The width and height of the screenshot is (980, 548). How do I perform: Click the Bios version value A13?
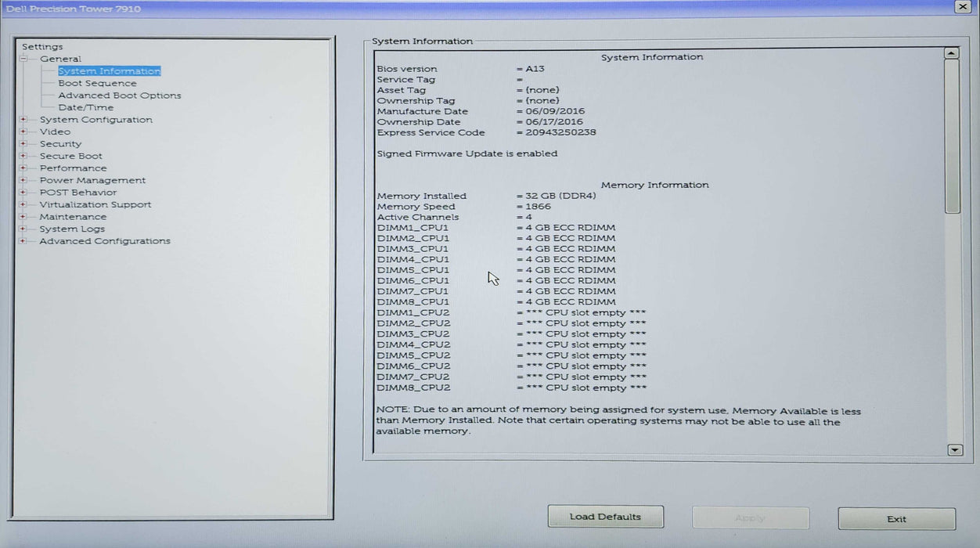click(535, 69)
